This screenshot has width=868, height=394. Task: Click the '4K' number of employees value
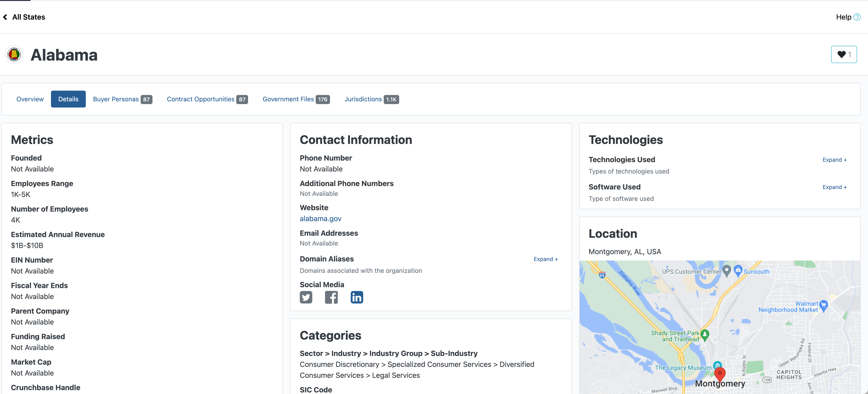[x=15, y=220]
